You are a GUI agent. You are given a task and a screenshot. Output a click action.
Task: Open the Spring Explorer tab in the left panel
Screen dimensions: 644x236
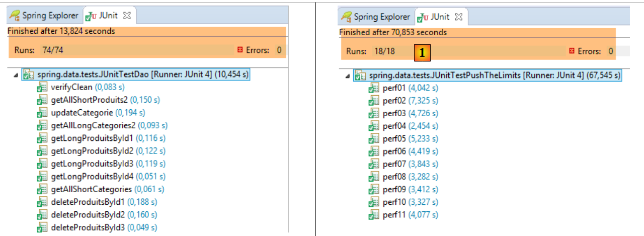43,16
